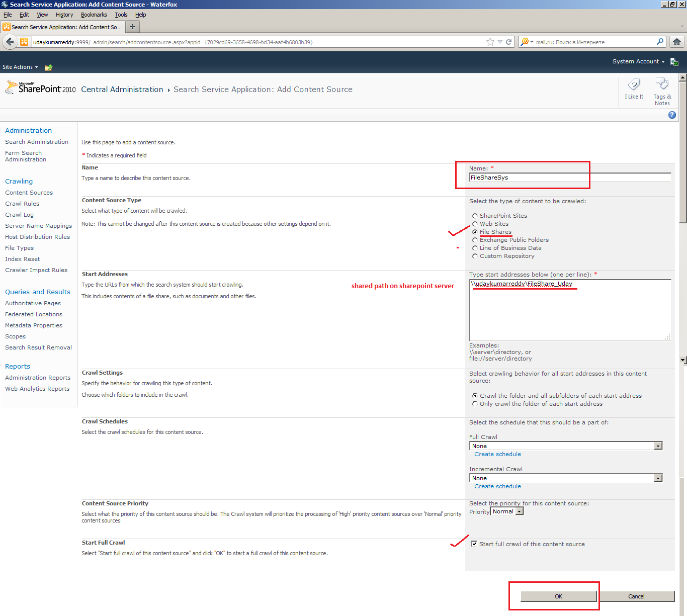
Task: Click the user status icon beside System Account
Action: coord(674,62)
